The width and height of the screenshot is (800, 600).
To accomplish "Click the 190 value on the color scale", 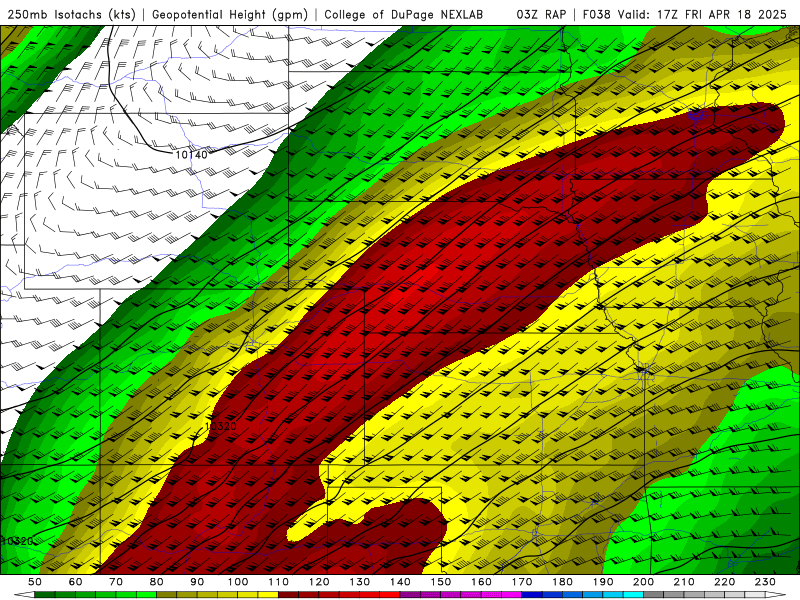I will tap(603, 582).
